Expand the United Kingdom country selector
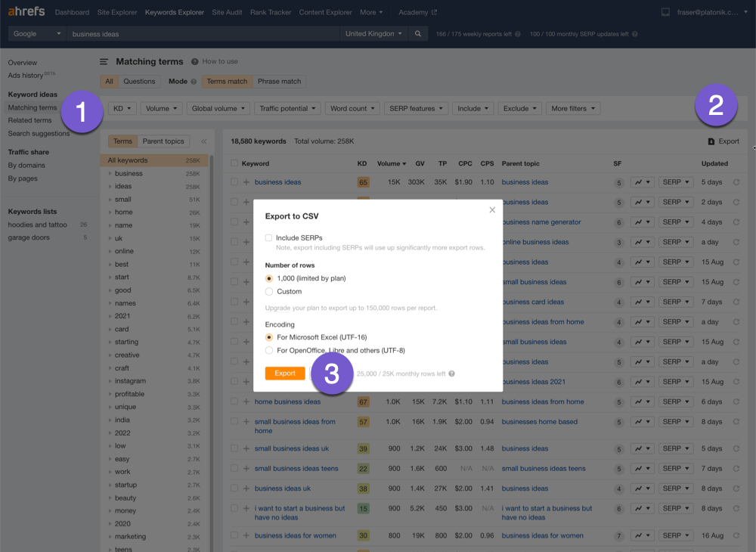756x552 pixels. (373, 34)
